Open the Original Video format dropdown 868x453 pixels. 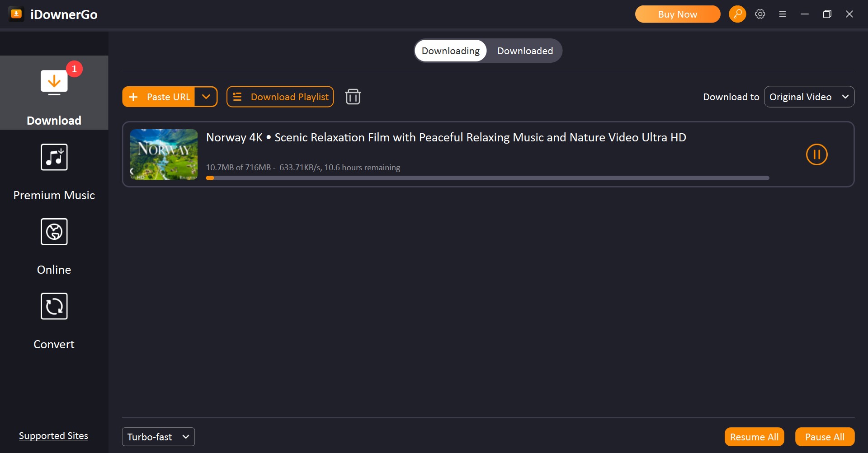(x=809, y=97)
